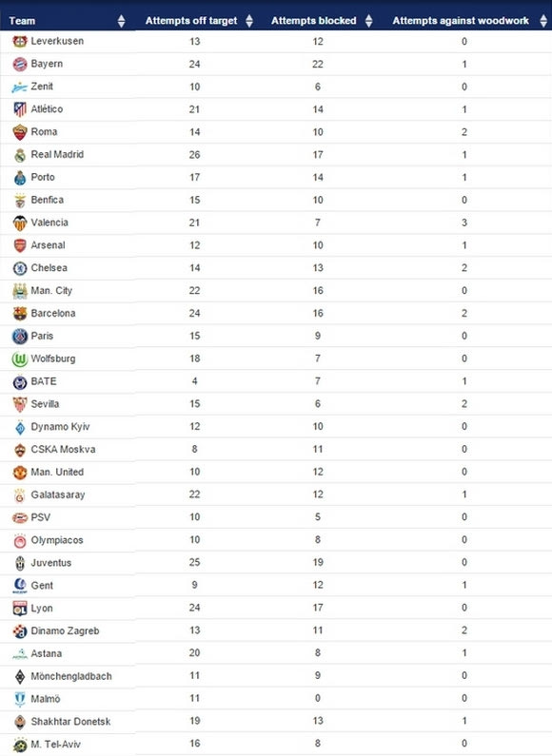Click the Atlético crest icon
The image size is (552, 756).
click(20, 109)
